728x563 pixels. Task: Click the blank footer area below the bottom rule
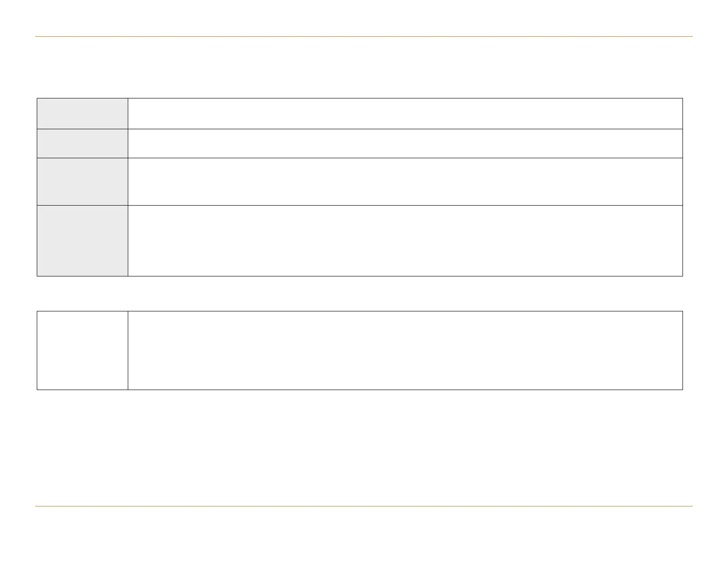pos(364,534)
